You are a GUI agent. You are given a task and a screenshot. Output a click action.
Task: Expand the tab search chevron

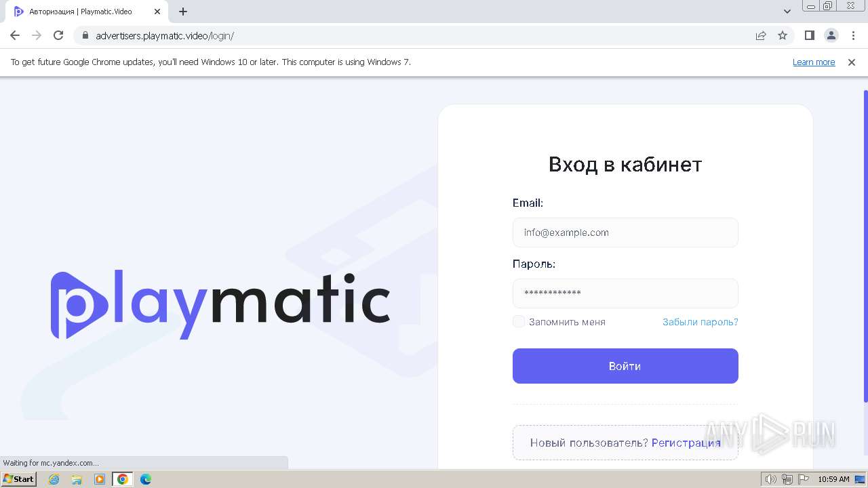pyautogui.click(x=787, y=12)
